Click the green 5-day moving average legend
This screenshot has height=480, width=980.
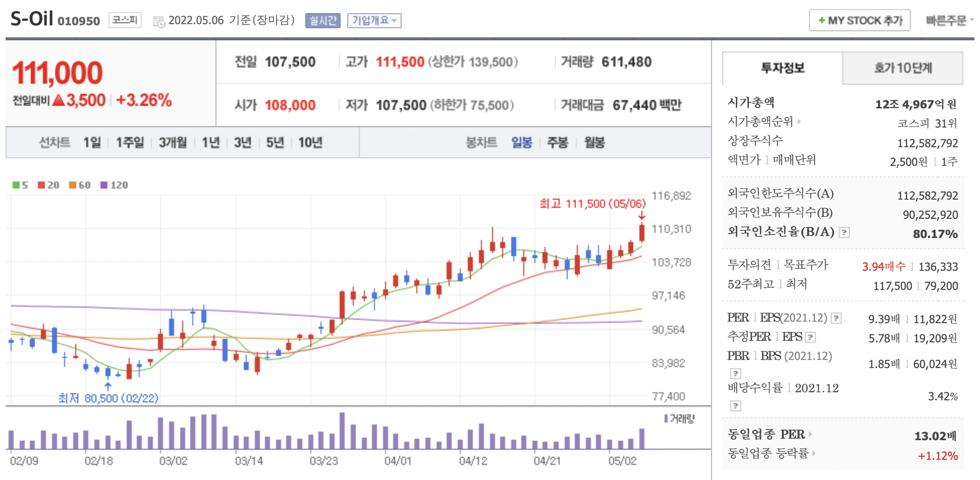(20, 185)
